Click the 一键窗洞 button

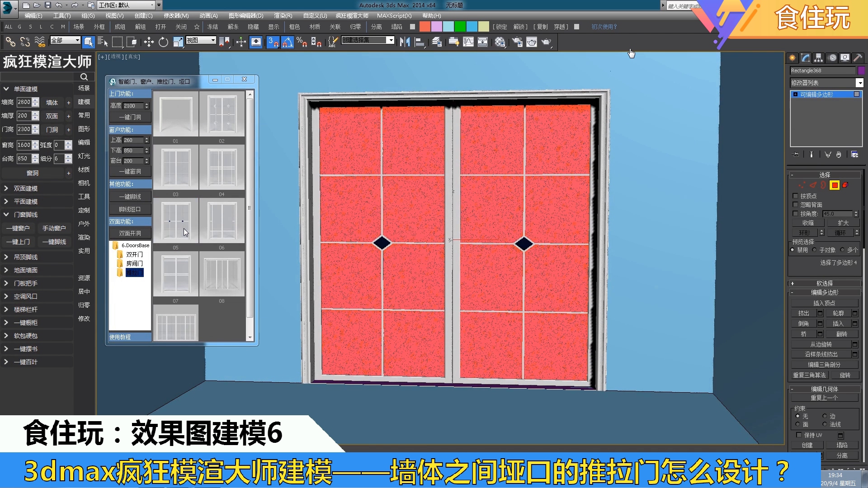point(130,171)
